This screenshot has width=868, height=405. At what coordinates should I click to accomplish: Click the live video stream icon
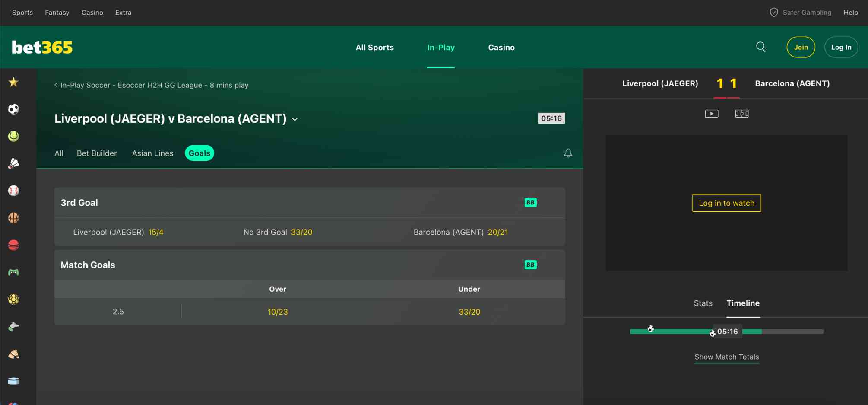point(711,113)
